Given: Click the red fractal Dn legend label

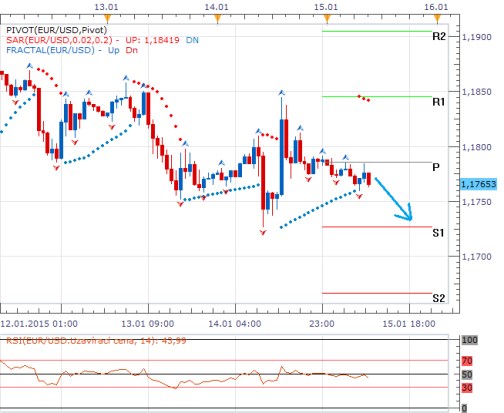Looking at the screenshot, I should click(x=132, y=50).
